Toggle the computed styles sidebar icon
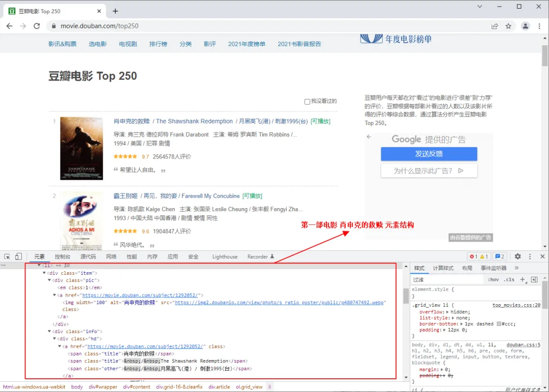The image size is (549, 392). point(534,279)
